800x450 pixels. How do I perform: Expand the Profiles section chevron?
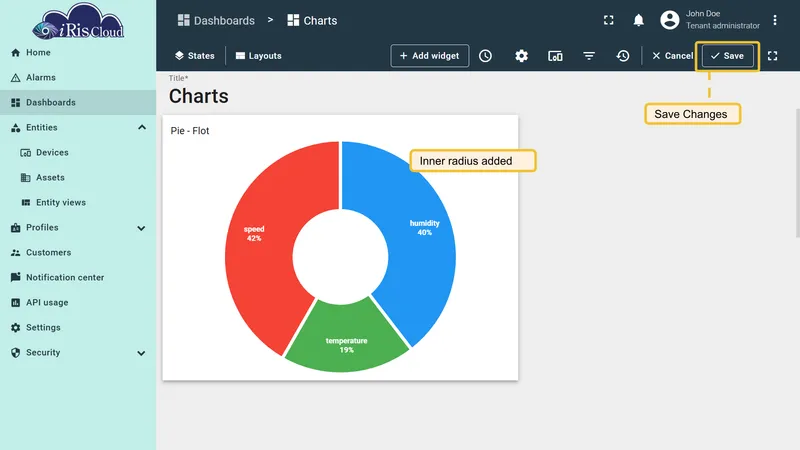coord(141,228)
